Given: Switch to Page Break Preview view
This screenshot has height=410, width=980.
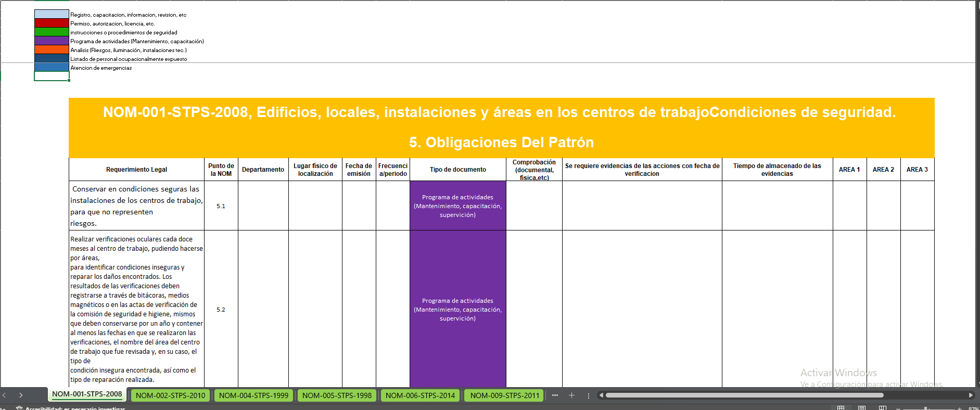Looking at the screenshot, I should click(882, 408).
